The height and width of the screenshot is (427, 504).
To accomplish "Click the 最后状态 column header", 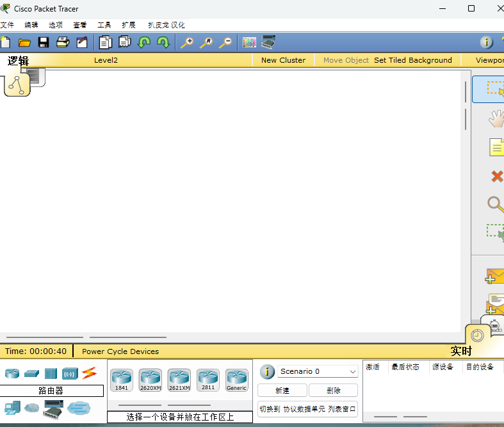I will pyautogui.click(x=405, y=367).
